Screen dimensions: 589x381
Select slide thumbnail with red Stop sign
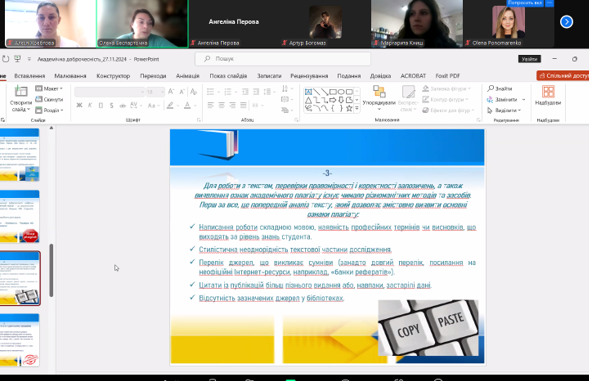pyautogui.click(x=20, y=216)
